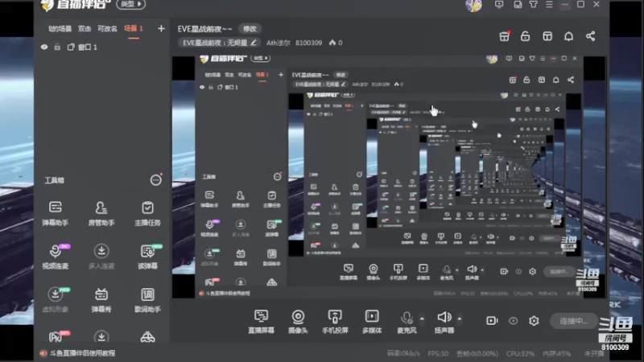644x362 pixels.
Task: Open the 弹幕秀 tool
Action: [x=101, y=299]
